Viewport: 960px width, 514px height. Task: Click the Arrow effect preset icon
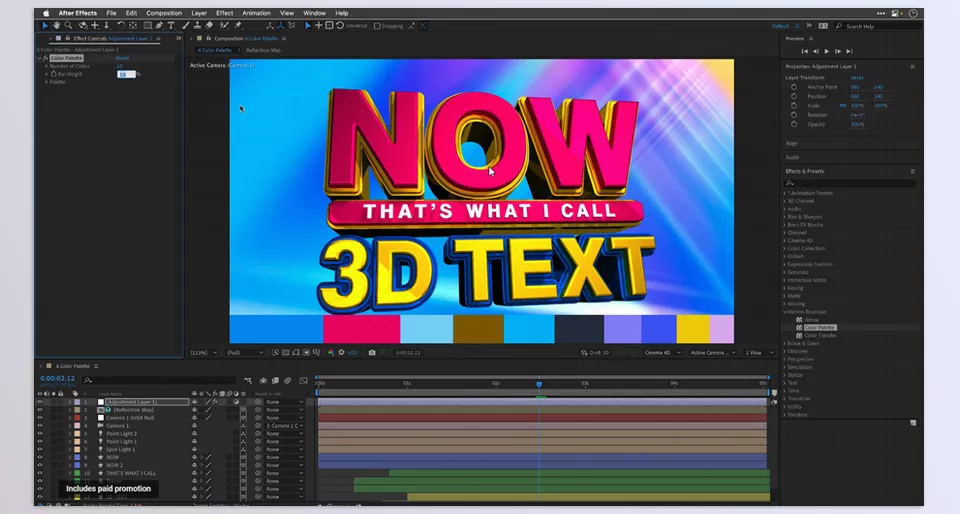799,319
